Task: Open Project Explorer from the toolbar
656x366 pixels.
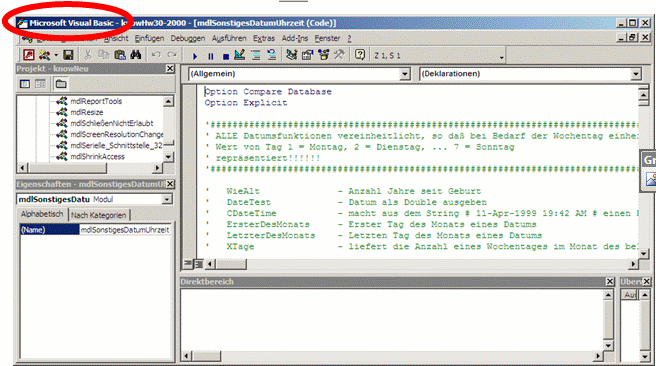Action: (x=292, y=55)
